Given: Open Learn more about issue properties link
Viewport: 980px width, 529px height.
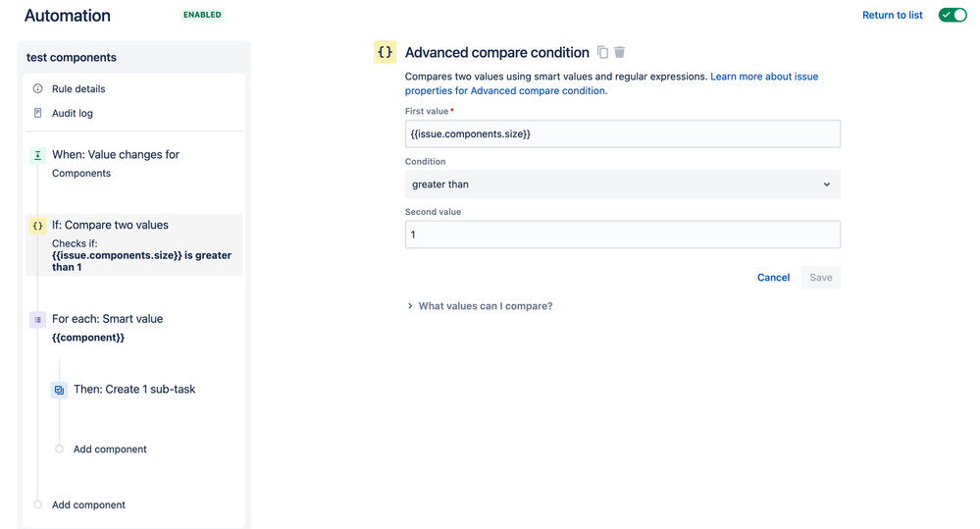Looking at the screenshot, I should (x=611, y=83).
